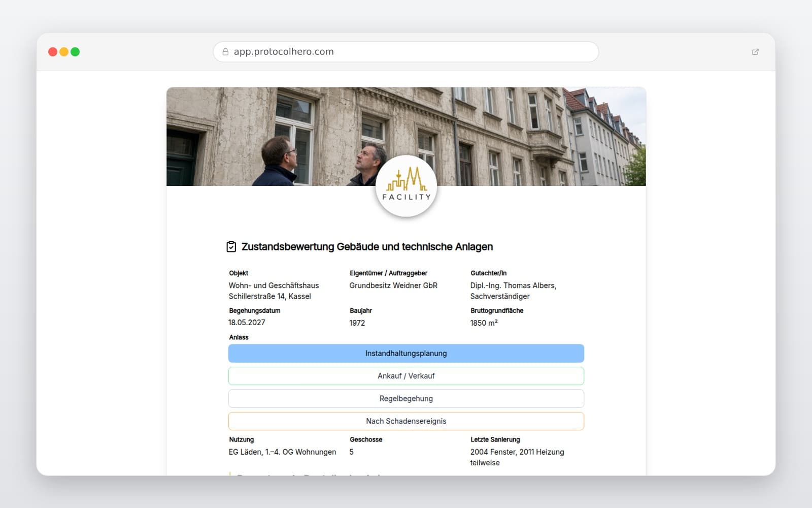Click the Begehungsdatum value 18.05.2027
This screenshot has width=812, height=508.
247,323
